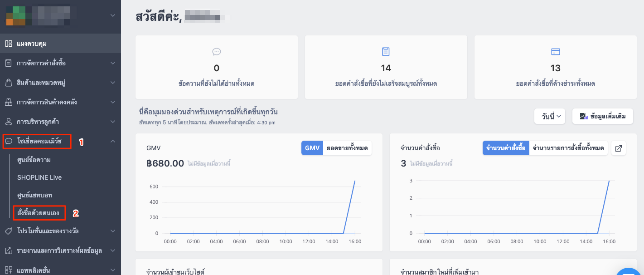The image size is (644, 275).
Task: Switch the GMV chart to ยอดขายทั้งหมด
Action: click(x=347, y=148)
